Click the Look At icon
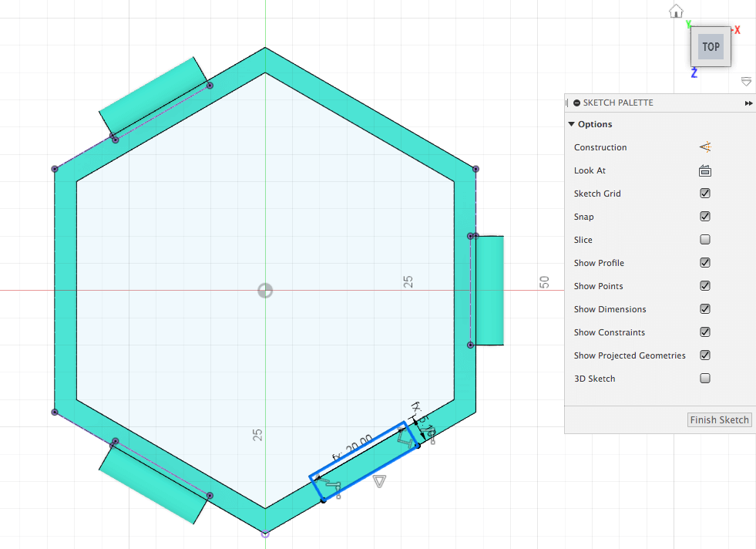The image size is (756, 549). pyautogui.click(x=704, y=170)
